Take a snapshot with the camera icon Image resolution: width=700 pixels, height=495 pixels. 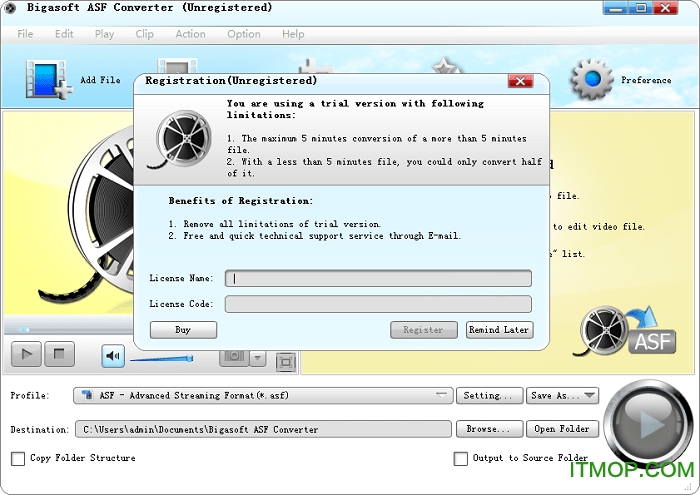(x=234, y=356)
